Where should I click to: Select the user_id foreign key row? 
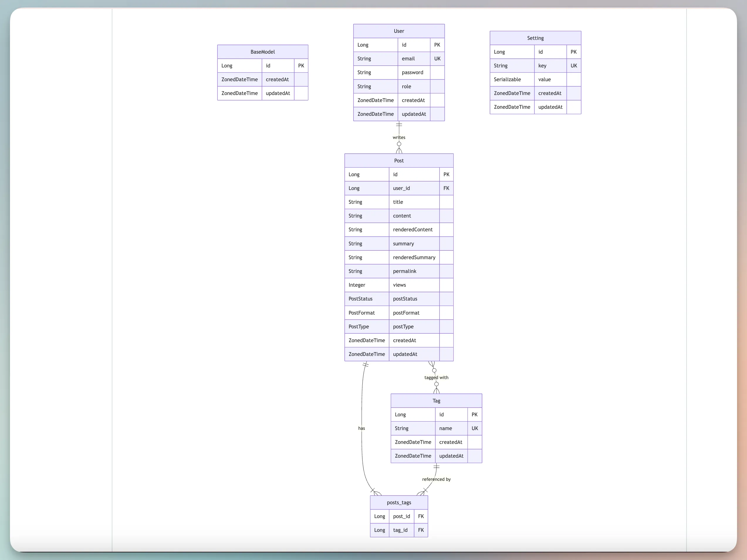pyautogui.click(x=401, y=188)
